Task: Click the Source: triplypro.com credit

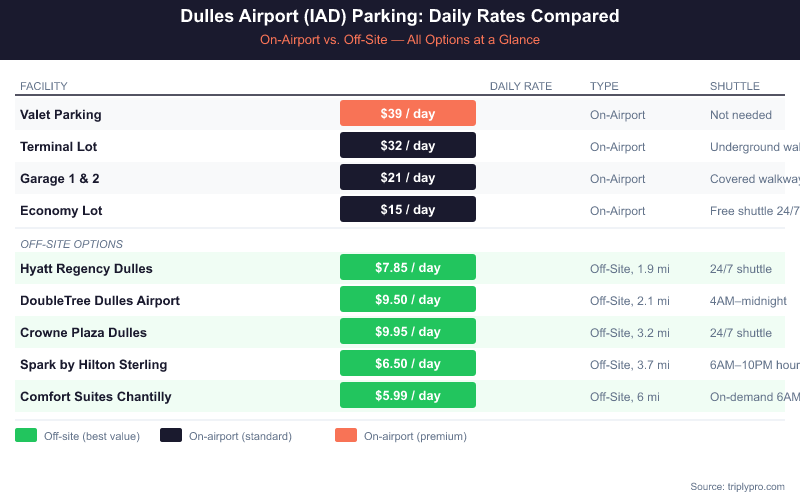Action: 737,486
